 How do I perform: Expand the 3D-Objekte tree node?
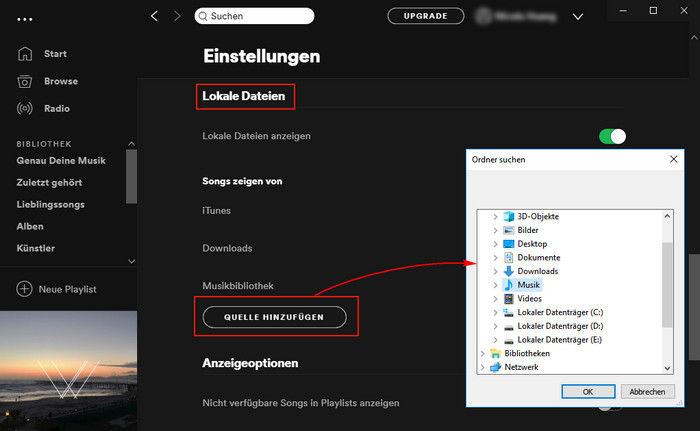click(495, 217)
